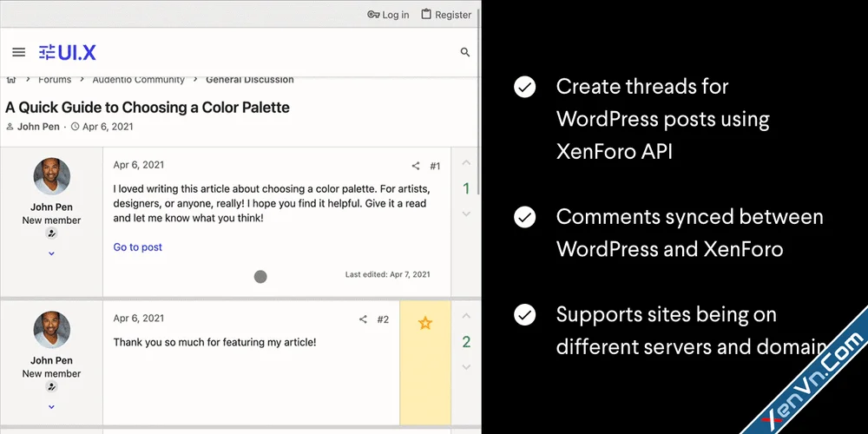
Task: Share post #2 icon
Action: (x=363, y=319)
